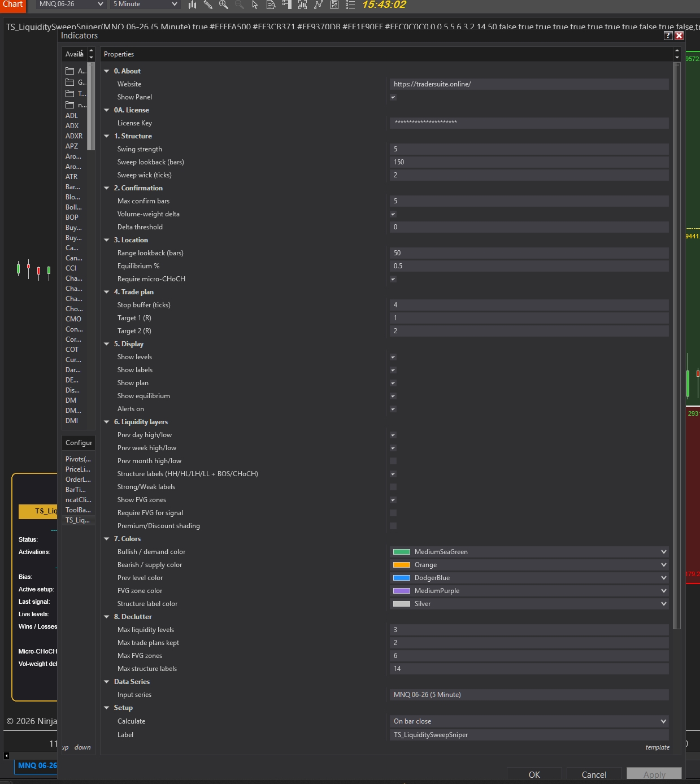
Task: Toggle Volume-weight delta checkbox
Action: [x=393, y=214]
